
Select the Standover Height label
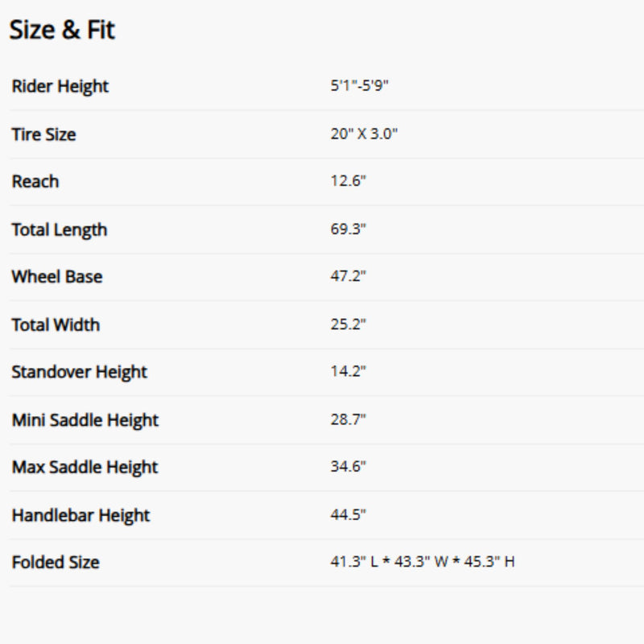point(79,372)
